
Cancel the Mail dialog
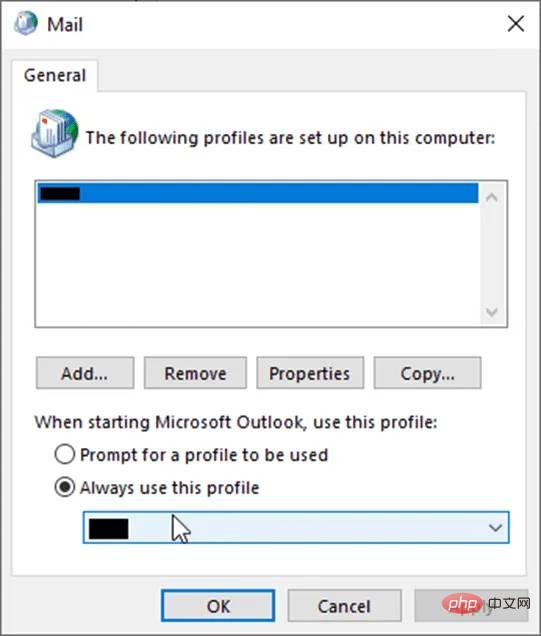[x=344, y=606]
